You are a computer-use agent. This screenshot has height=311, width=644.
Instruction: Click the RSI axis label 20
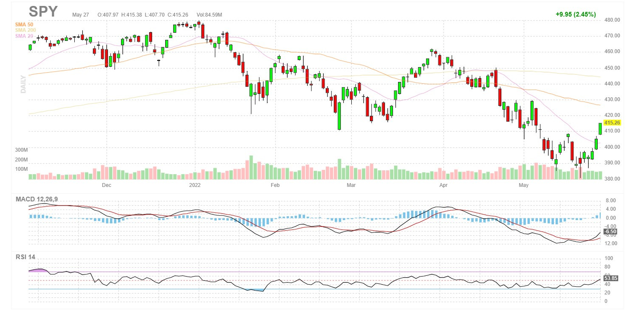607,293
